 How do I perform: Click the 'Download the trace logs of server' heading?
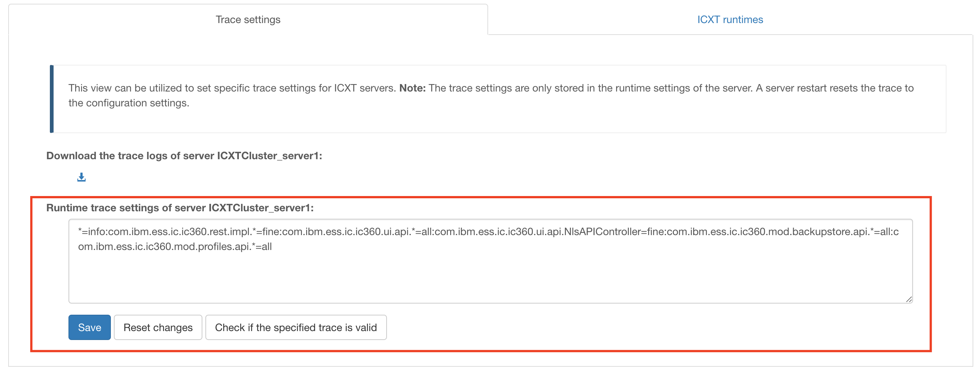[184, 155]
